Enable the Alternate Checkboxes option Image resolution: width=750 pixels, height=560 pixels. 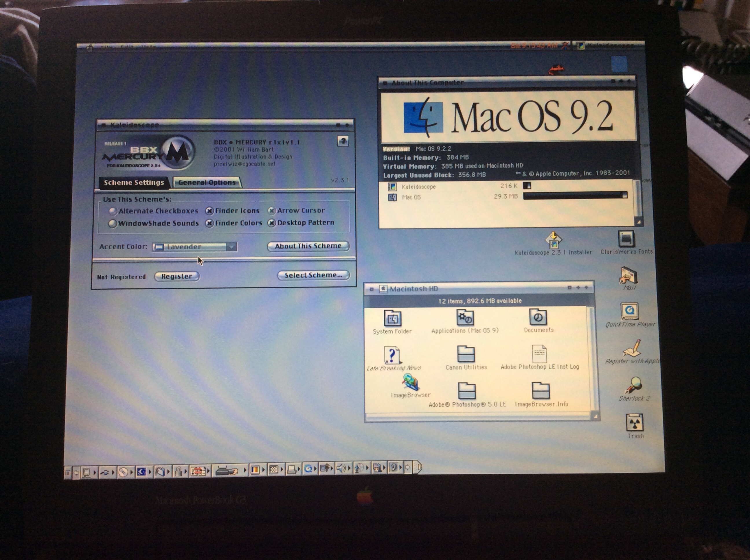[113, 211]
